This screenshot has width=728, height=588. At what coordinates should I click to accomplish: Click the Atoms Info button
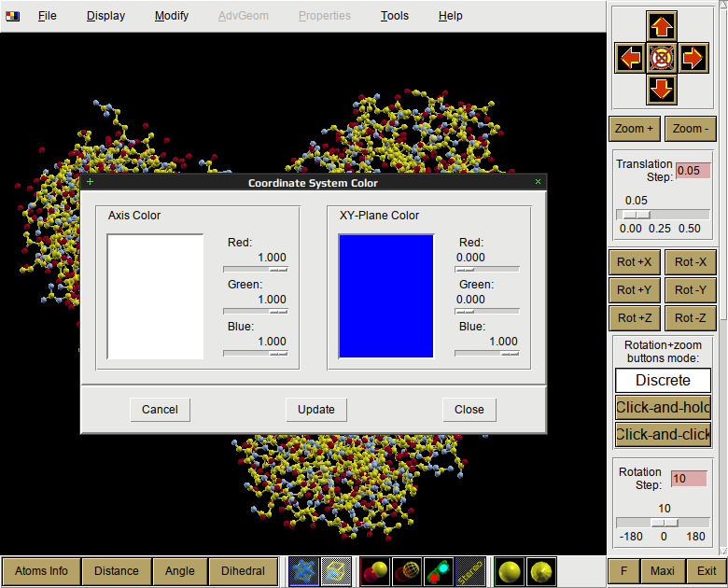pyautogui.click(x=41, y=571)
